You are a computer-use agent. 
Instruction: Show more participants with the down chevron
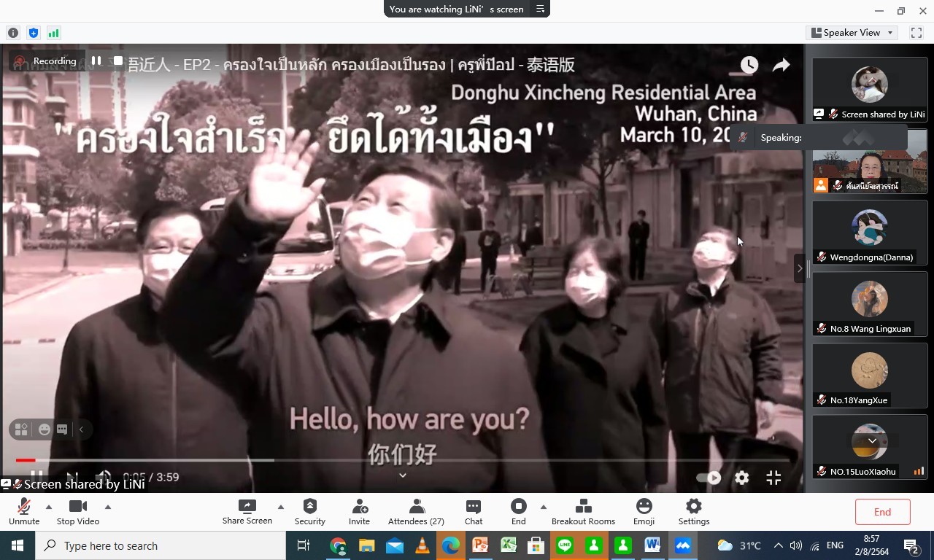[x=872, y=441]
